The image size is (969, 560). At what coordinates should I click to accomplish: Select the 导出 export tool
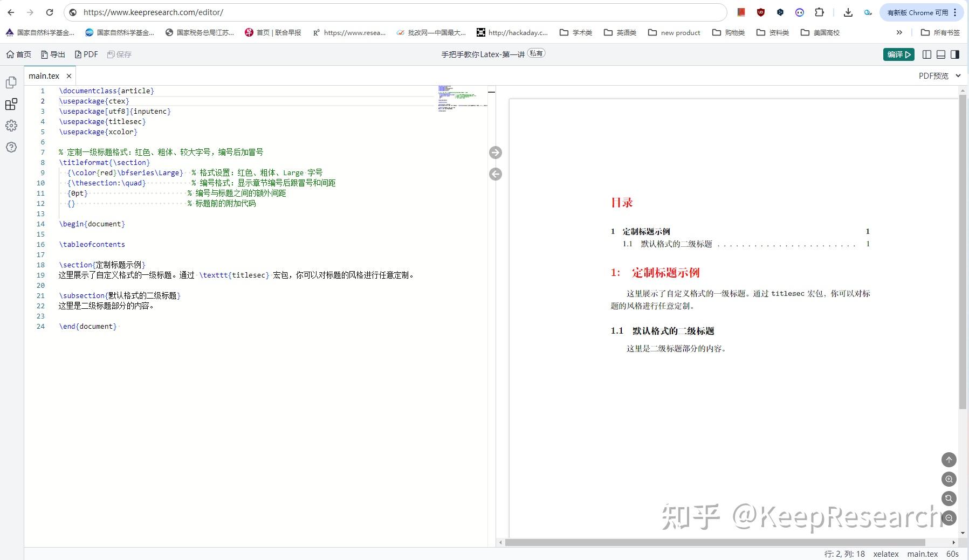click(52, 54)
